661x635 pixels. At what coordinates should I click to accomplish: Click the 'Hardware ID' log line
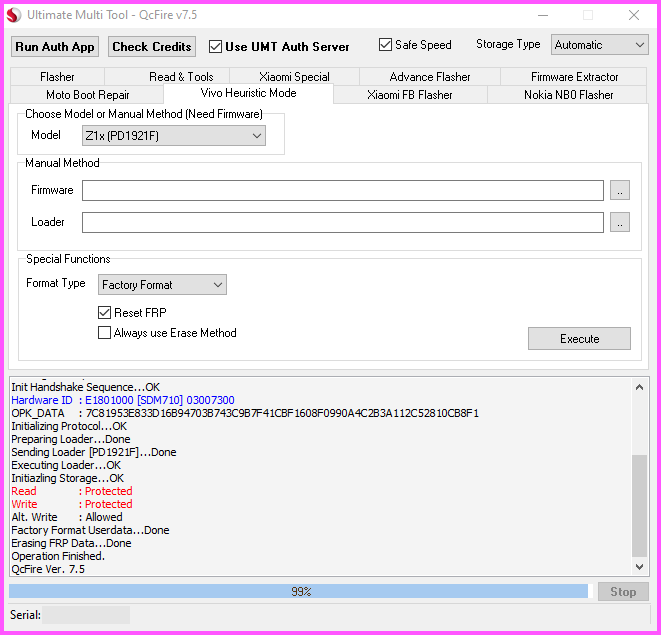(123, 400)
